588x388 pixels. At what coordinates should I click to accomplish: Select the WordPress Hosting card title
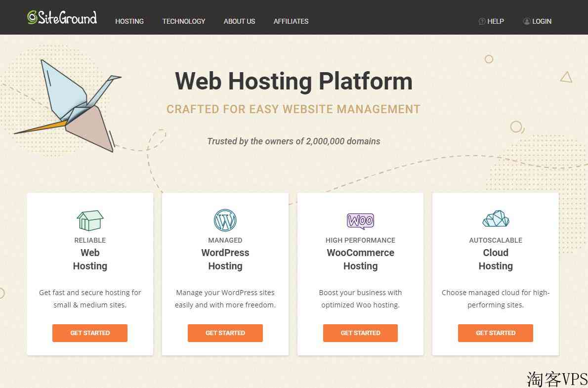pos(225,259)
